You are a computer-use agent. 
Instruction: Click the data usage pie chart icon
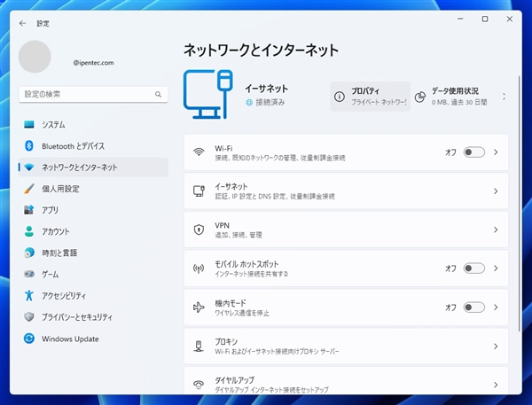tap(420, 97)
